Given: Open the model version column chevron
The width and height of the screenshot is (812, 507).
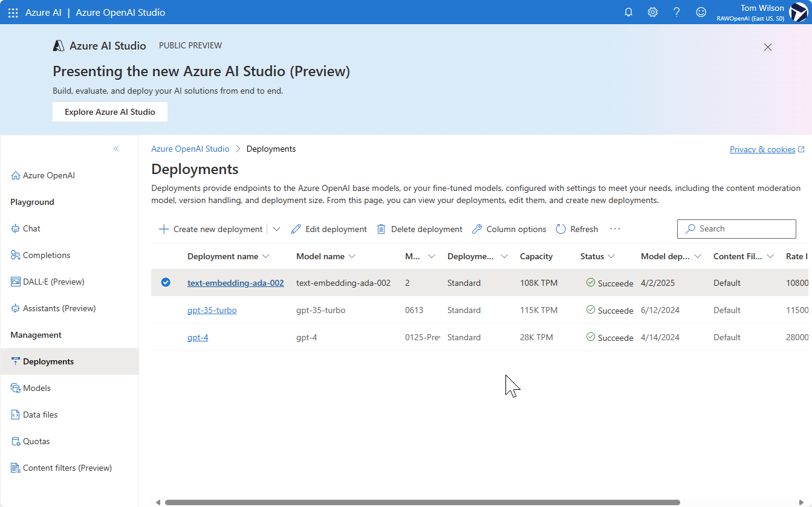Looking at the screenshot, I should [x=432, y=256].
